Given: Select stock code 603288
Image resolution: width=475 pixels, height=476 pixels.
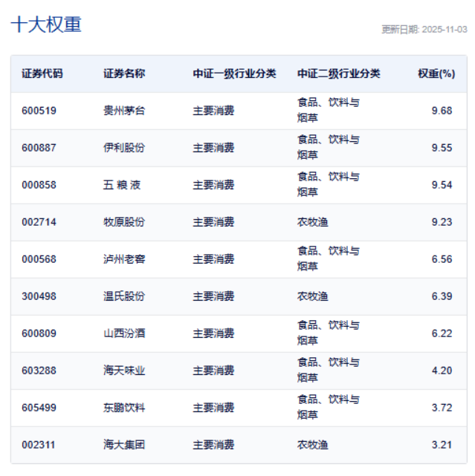Looking at the screenshot, I should (x=39, y=371).
